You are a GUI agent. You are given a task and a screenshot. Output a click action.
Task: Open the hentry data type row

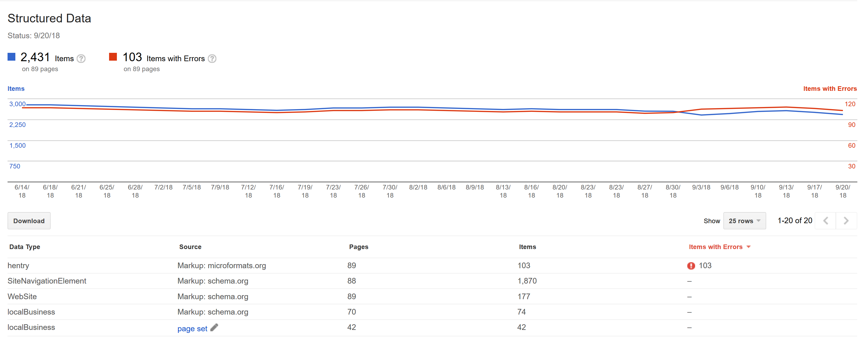point(432,266)
